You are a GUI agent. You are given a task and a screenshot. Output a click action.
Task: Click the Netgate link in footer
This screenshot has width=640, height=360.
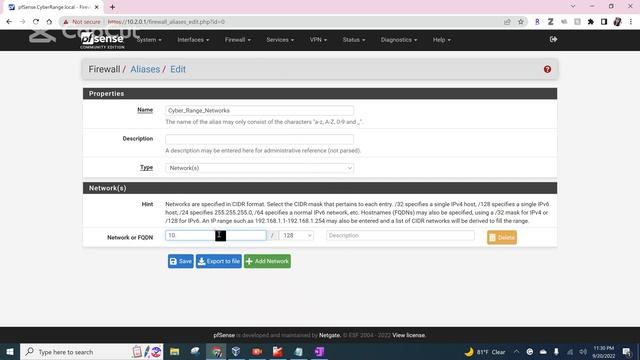[x=329, y=335]
